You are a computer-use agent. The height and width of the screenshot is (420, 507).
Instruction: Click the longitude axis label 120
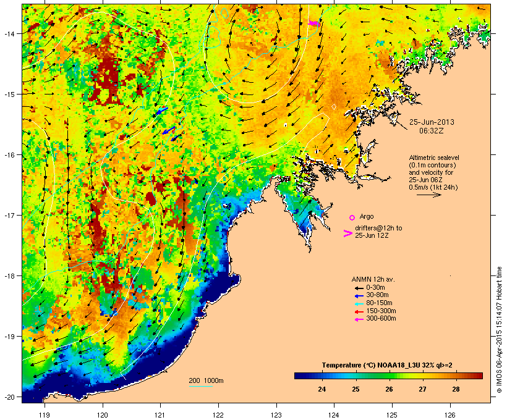pos(103,415)
